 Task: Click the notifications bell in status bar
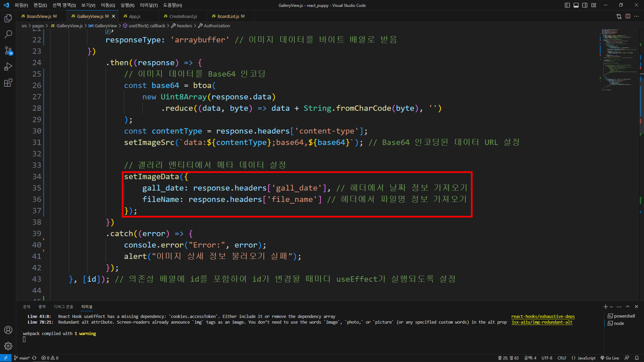637,358
